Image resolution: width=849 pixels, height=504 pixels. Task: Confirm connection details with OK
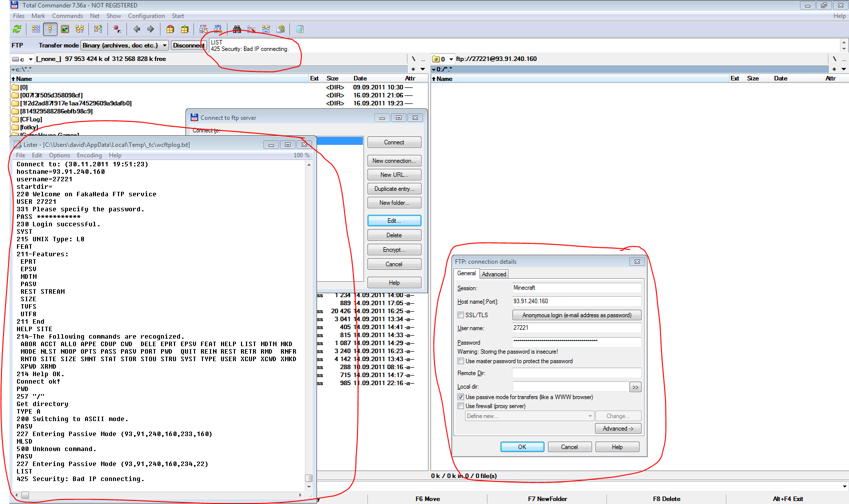tap(522, 447)
